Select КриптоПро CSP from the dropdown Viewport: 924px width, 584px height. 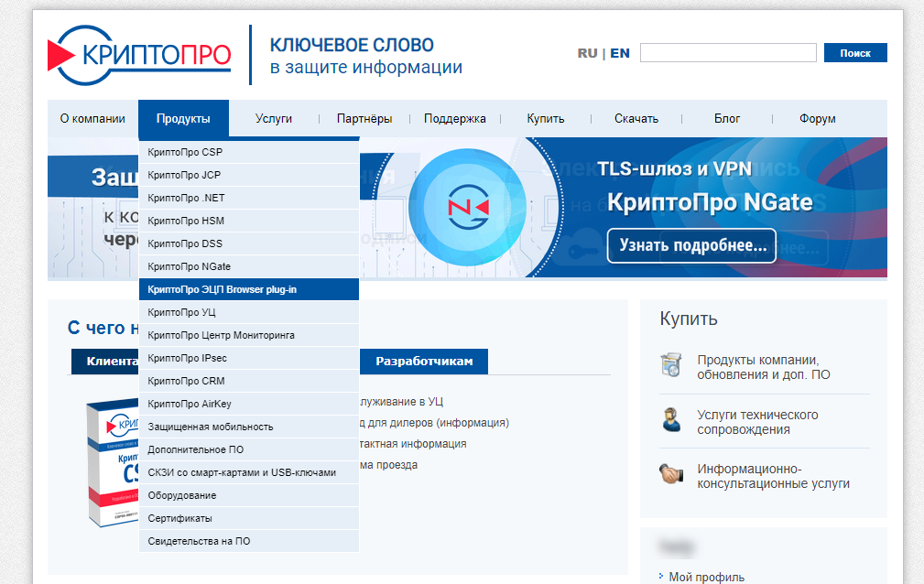pyautogui.click(x=249, y=152)
